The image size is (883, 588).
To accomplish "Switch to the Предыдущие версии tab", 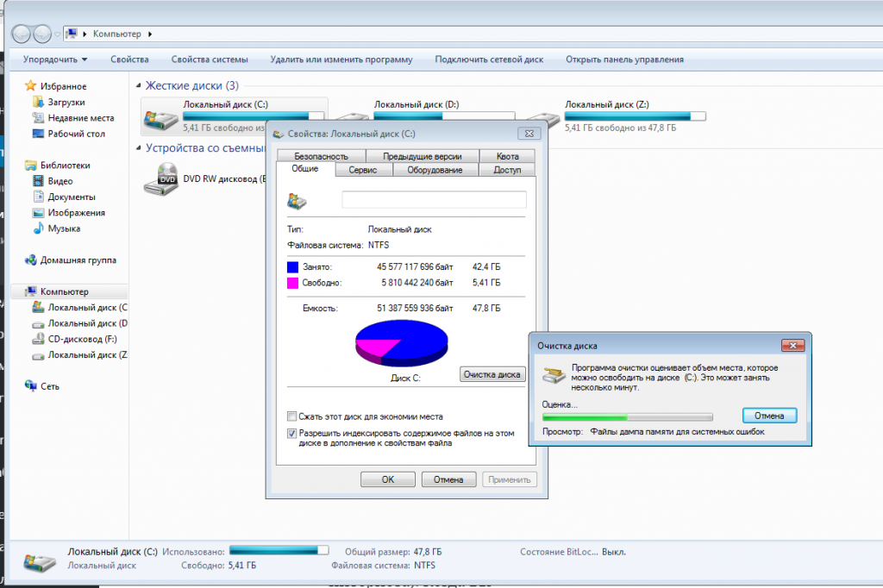I will [x=423, y=156].
